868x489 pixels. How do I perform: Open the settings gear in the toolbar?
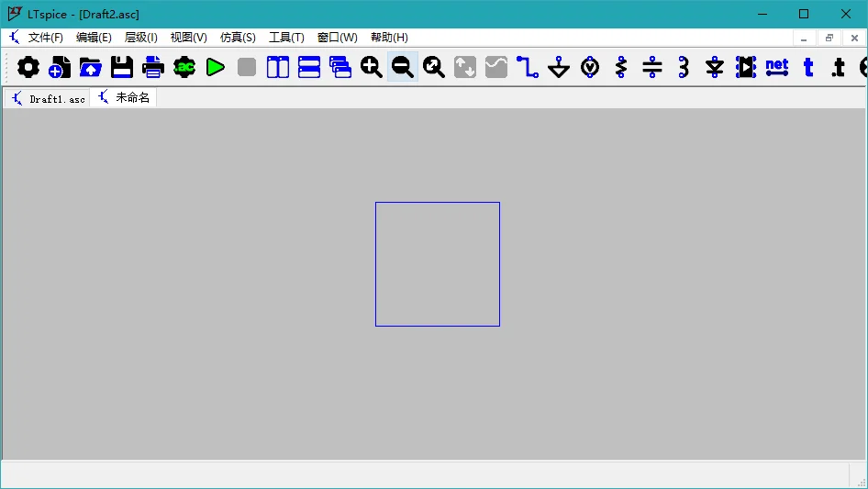[x=28, y=68]
